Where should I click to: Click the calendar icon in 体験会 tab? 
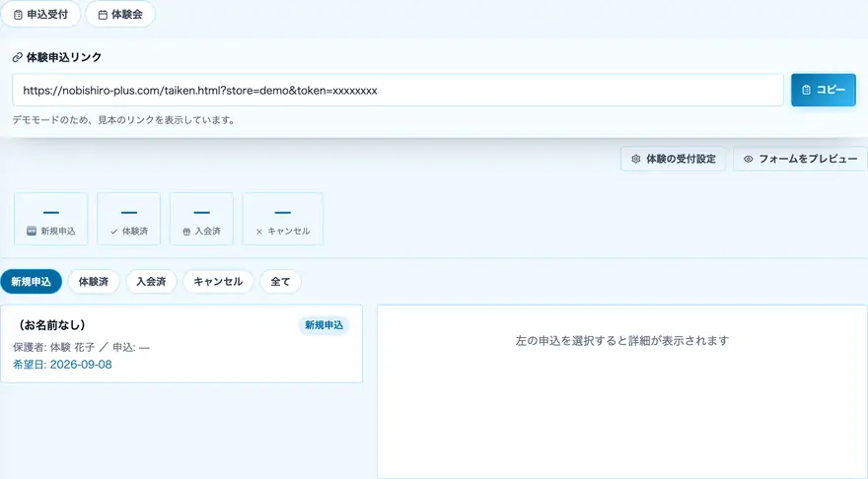(103, 15)
